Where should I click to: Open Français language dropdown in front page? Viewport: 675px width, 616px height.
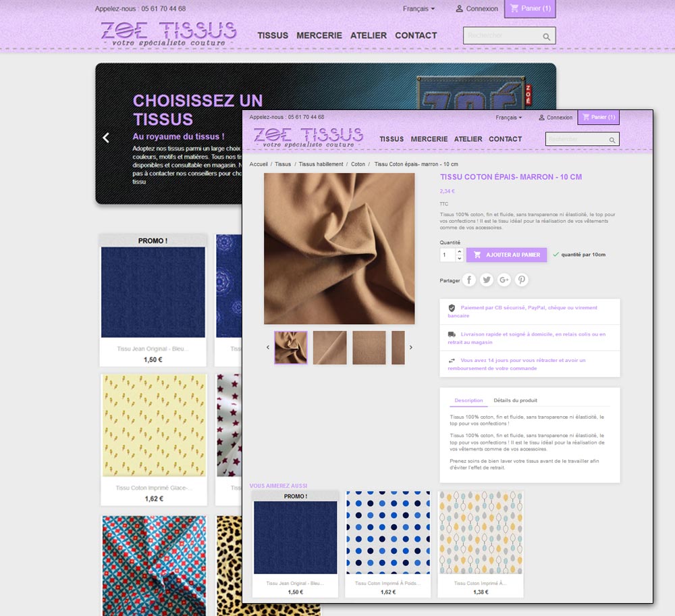point(508,118)
